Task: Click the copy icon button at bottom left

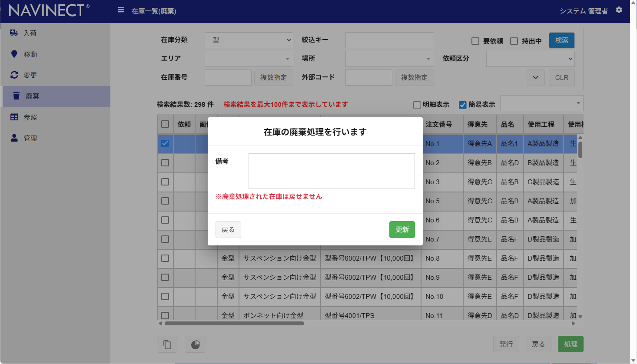Action: pos(167,344)
